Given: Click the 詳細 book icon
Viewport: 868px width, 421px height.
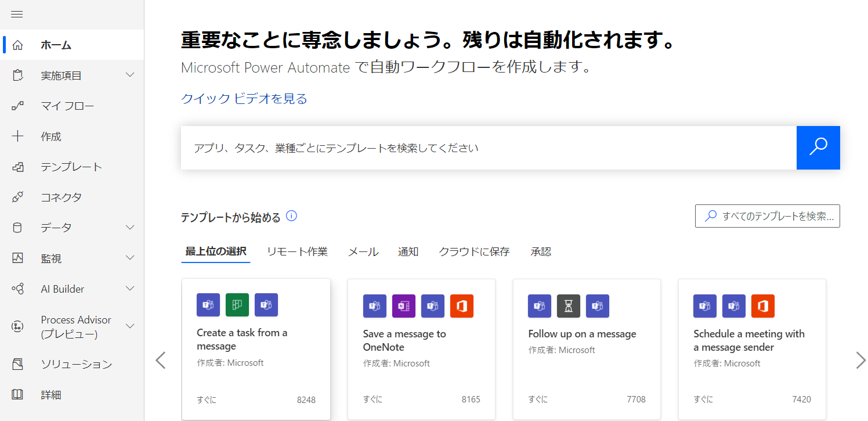Looking at the screenshot, I should (17, 395).
